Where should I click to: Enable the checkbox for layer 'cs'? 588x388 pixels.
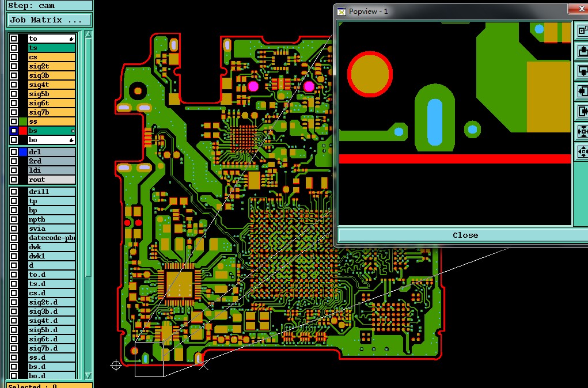14,57
